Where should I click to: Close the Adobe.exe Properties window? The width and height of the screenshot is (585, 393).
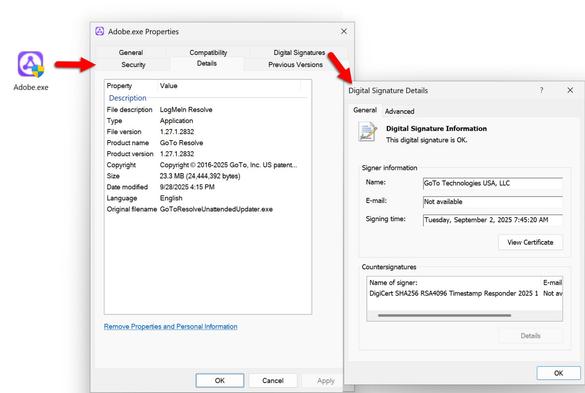(x=344, y=31)
